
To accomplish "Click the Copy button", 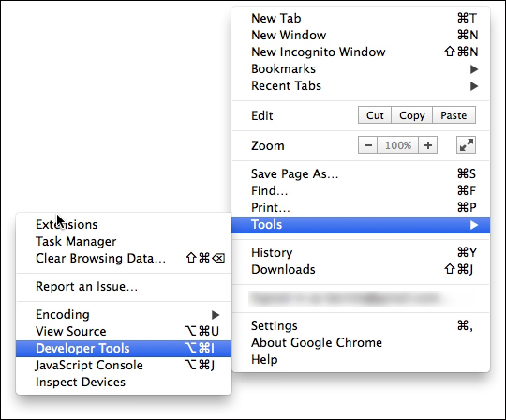I will click(x=411, y=115).
